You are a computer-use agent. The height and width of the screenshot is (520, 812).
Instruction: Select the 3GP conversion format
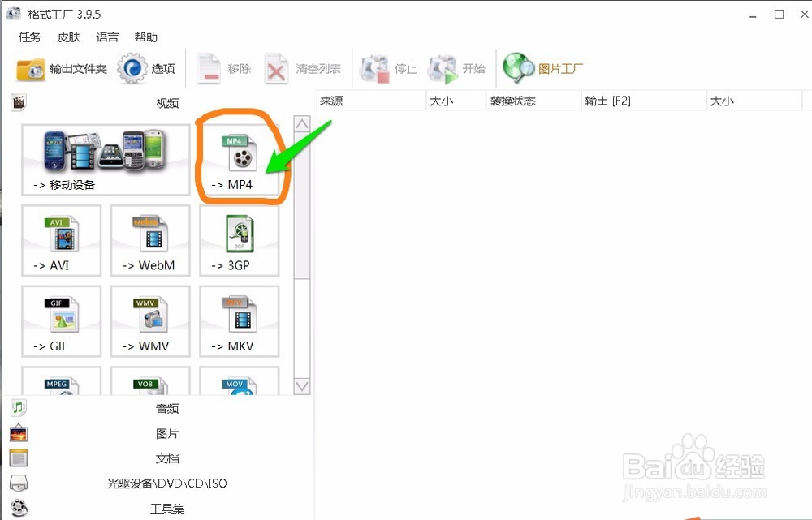(239, 240)
